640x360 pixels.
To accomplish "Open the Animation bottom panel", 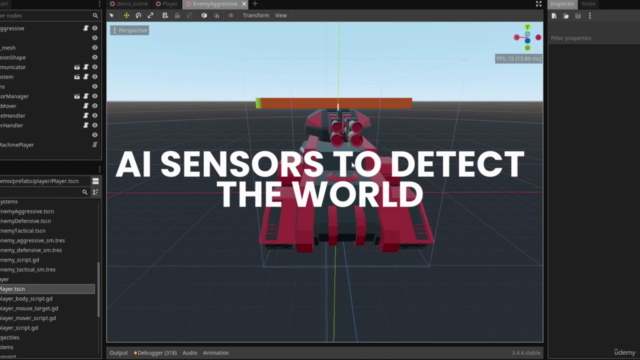I will [x=216, y=353].
